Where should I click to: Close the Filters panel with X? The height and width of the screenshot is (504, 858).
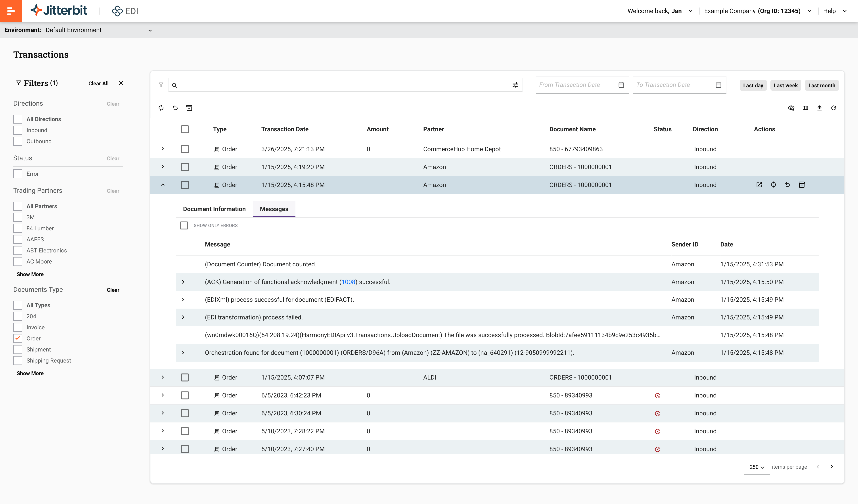coord(121,83)
